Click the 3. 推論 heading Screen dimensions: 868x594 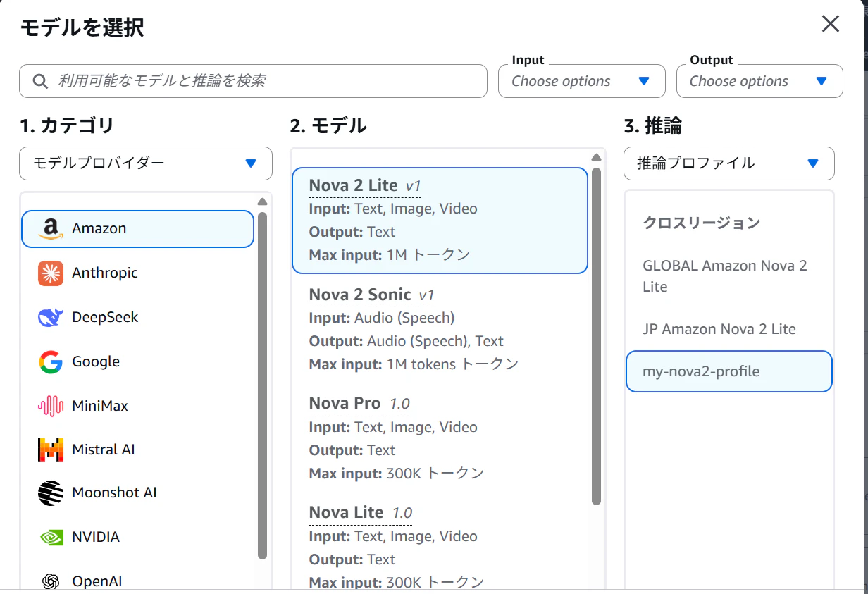tap(653, 126)
